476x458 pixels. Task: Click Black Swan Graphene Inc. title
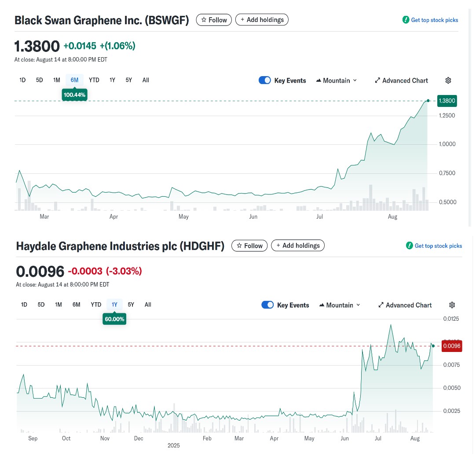coord(102,20)
